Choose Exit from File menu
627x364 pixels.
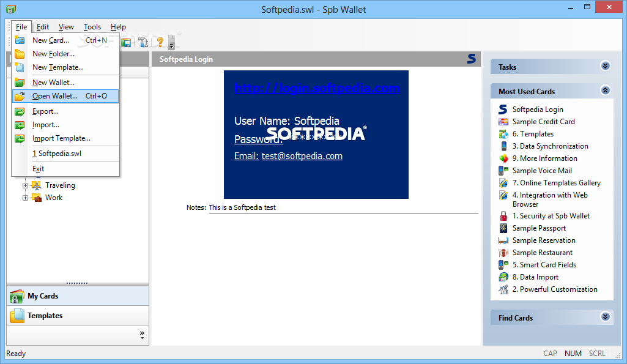pos(65,169)
